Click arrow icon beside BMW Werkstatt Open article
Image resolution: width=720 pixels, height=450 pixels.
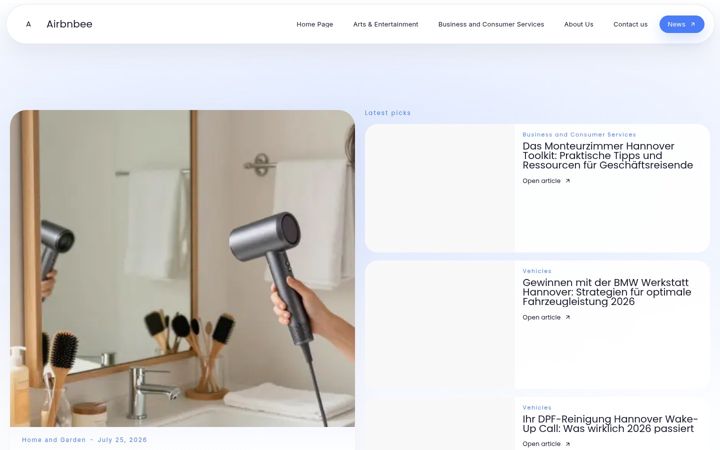click(x=568, y=317)
